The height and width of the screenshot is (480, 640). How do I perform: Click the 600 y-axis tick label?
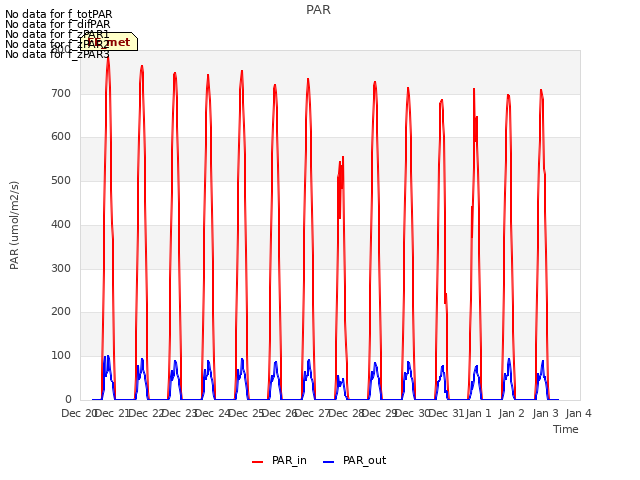61,137
